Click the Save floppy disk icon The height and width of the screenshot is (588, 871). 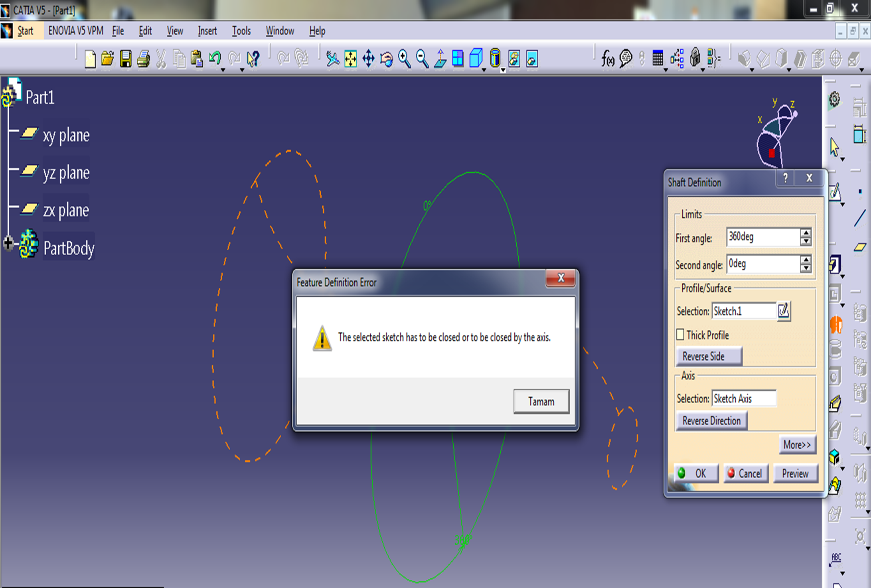[126, 59]
